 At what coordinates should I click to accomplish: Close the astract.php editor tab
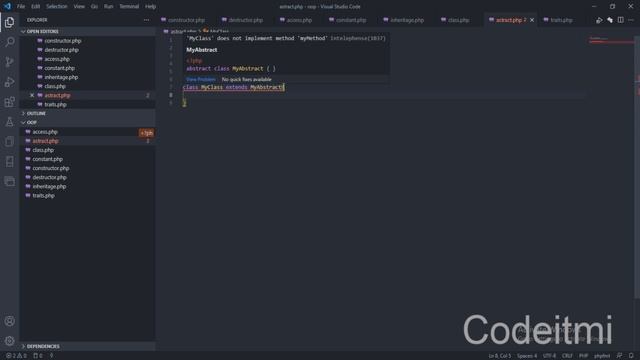coord(532,20)
